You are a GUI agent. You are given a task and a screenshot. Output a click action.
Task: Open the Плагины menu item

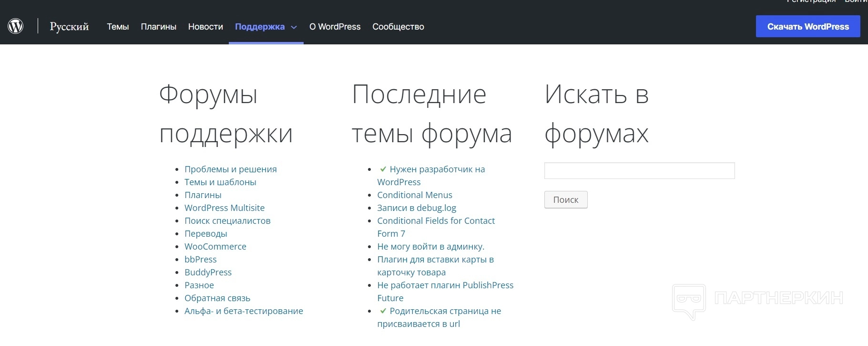click(x=158, y=27)
